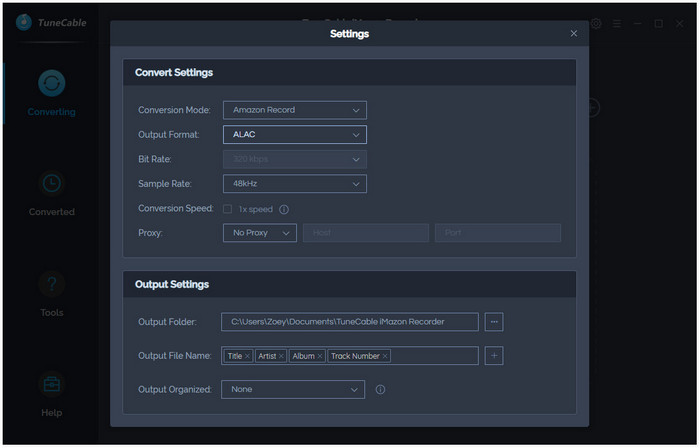Remove the Artist tag from file name

tap(281, 356)
